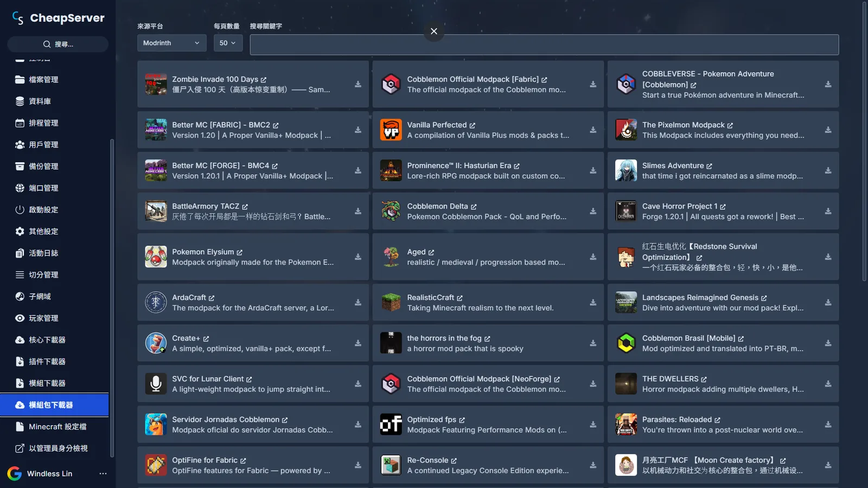Close the overlay with the X button

click(434, 31)
